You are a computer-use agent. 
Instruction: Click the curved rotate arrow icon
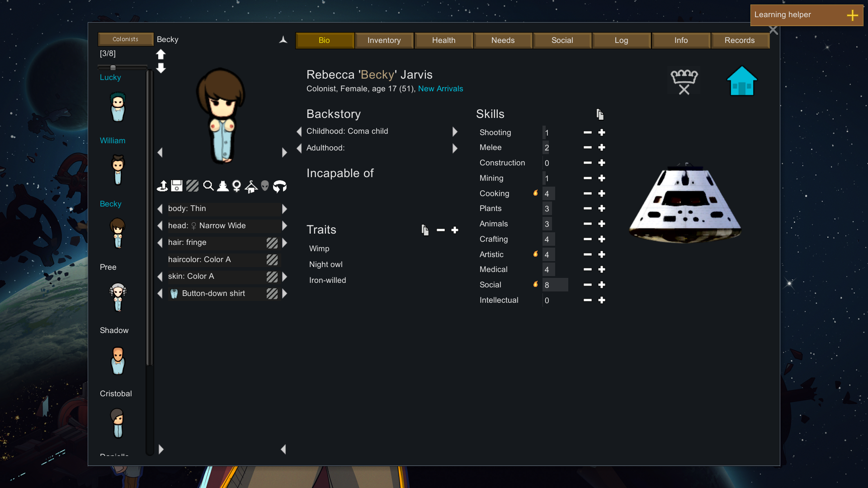(x=280, y=186)
